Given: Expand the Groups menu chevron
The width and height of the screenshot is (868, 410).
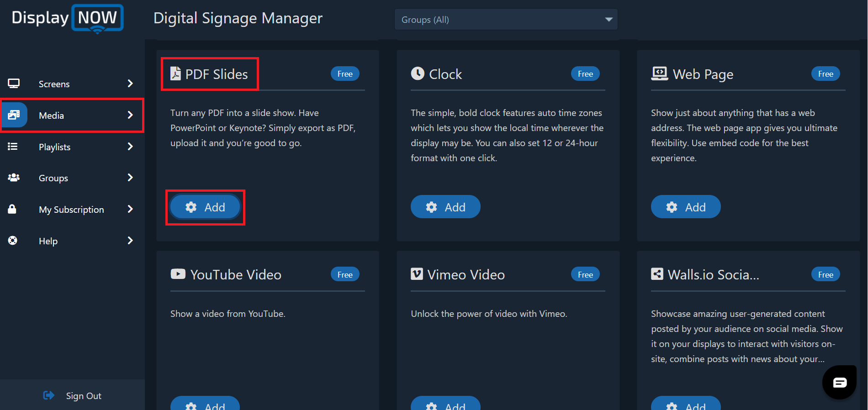Looking at the screenshot, I should [130, 178].
